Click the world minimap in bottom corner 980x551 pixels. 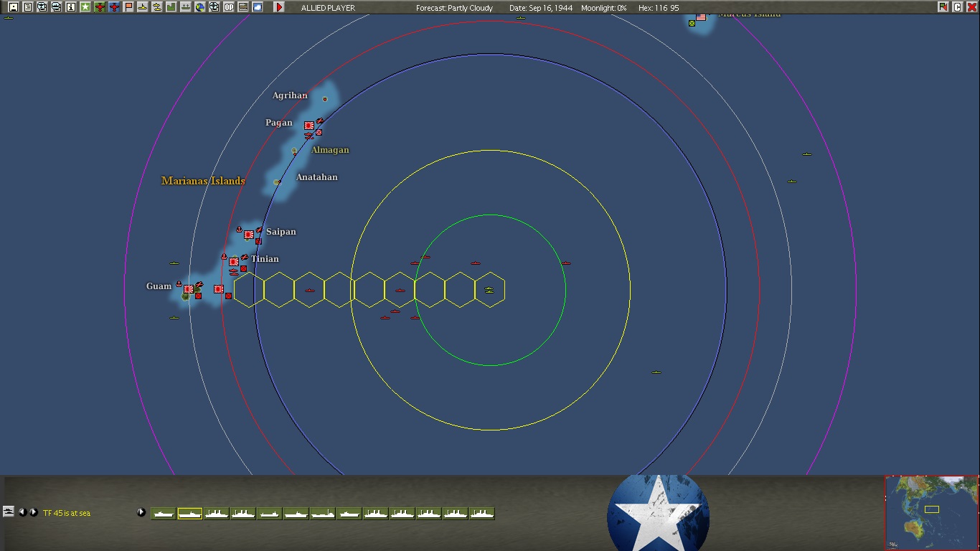pos(930,512)
